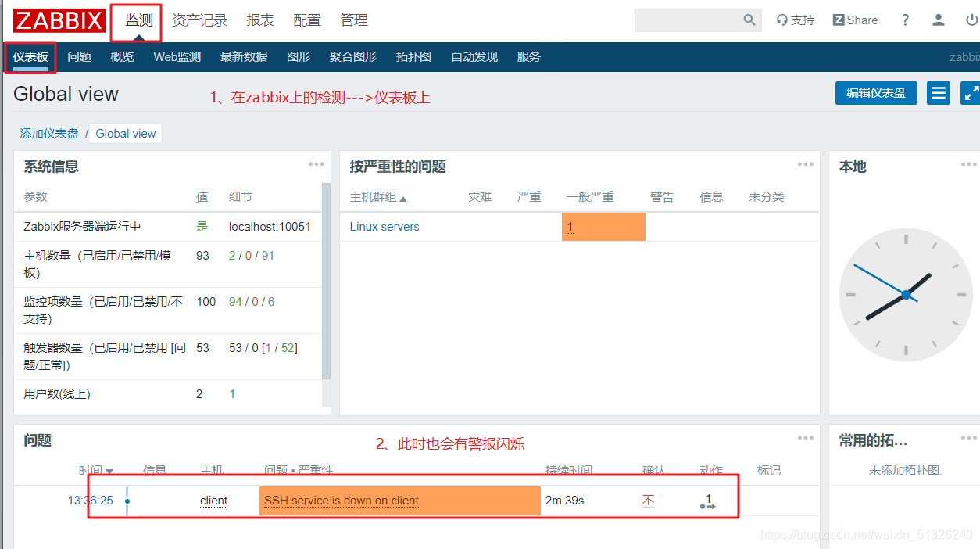Click the 持续时间 column header
980x549 pixels.
(568, 471)
